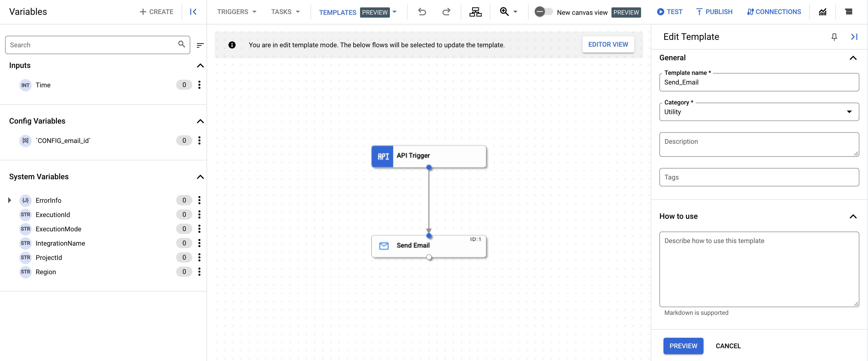Collapse the Inputs section

(200, 65)
